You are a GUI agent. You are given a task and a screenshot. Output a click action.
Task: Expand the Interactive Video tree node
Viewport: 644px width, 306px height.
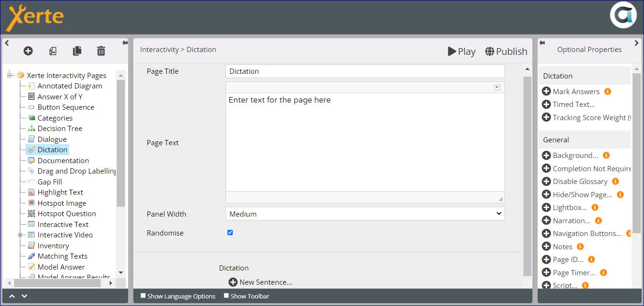pyautogui.click(x=20, y=235)
